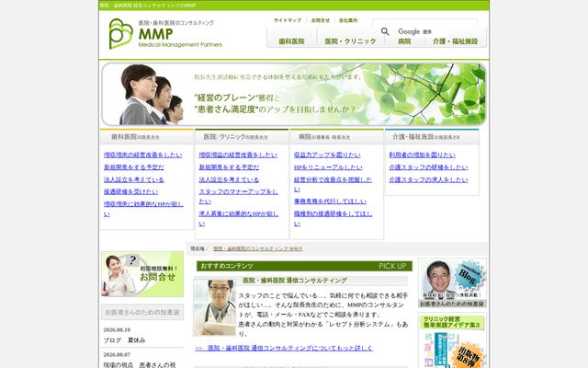Open 事務業務を代行してほしい link
This screenshot has width=588, height=368.
pyautogui.click(x=330, y=201)
